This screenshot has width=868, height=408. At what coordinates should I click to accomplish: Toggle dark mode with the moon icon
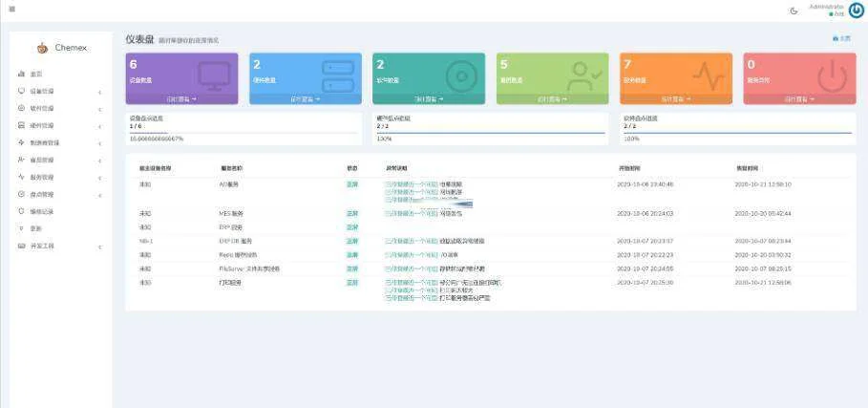[x=794, y=11]
